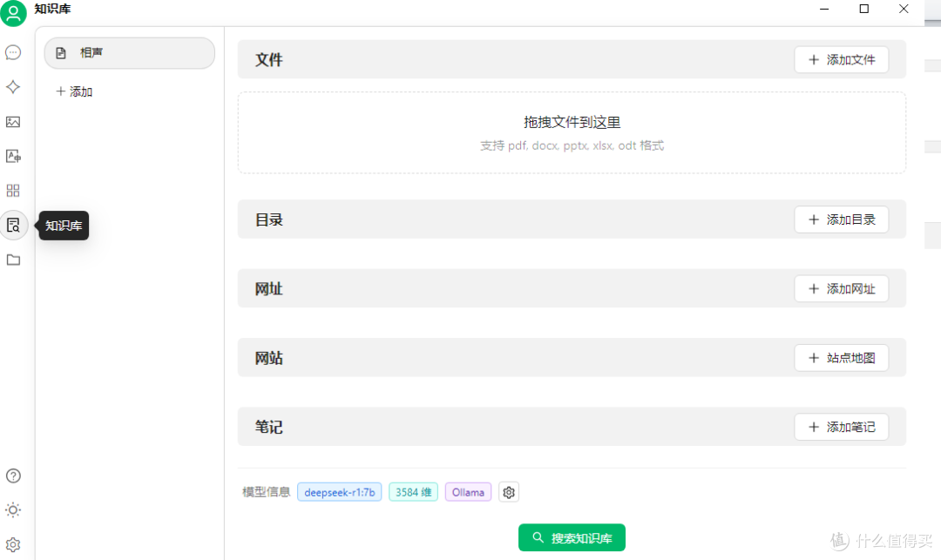
Task: Click the 站点地图 button
Action: 842,358
